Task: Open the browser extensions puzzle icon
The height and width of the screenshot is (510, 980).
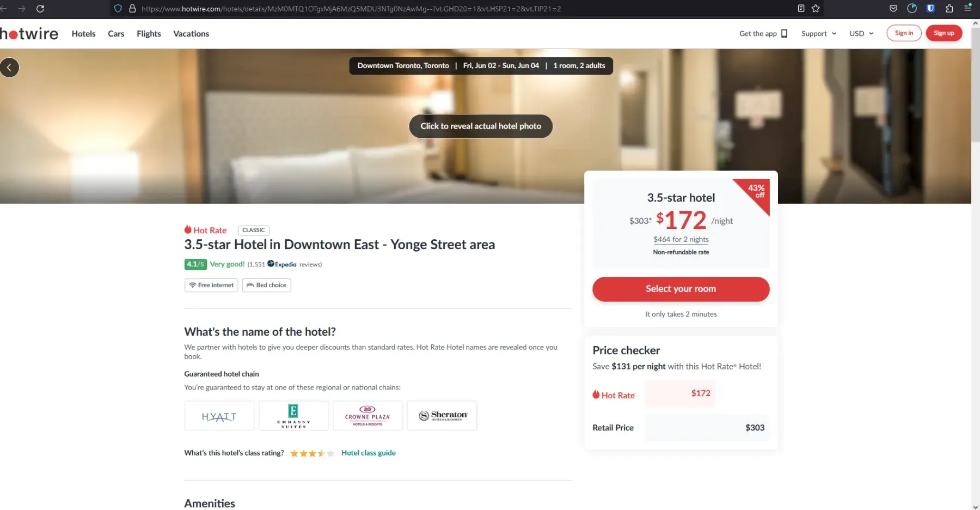Action: tap(949, 8)
